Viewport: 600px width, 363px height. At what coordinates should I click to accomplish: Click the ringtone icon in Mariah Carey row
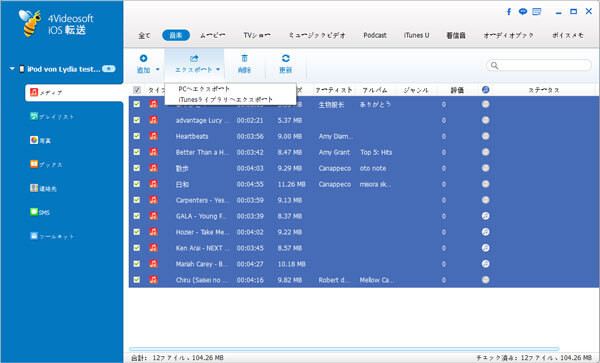[485, 264]
